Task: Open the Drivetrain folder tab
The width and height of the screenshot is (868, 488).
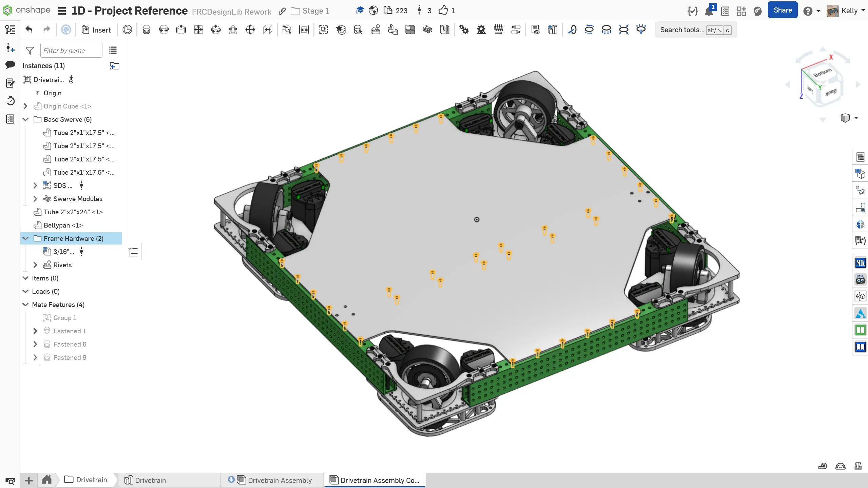Action: [x=86, y=480]
